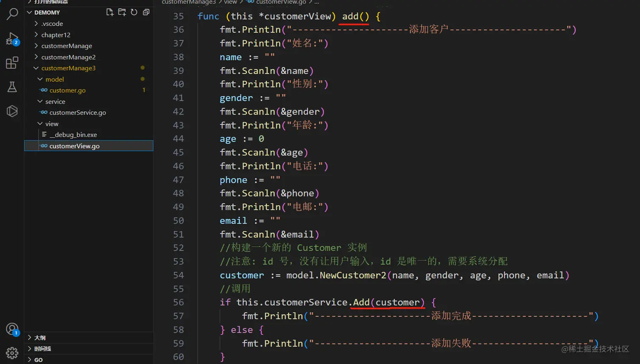This screenshot has width=640, height=364.
Task: Open the Run and Debug view
Action: tap(12, 39)
